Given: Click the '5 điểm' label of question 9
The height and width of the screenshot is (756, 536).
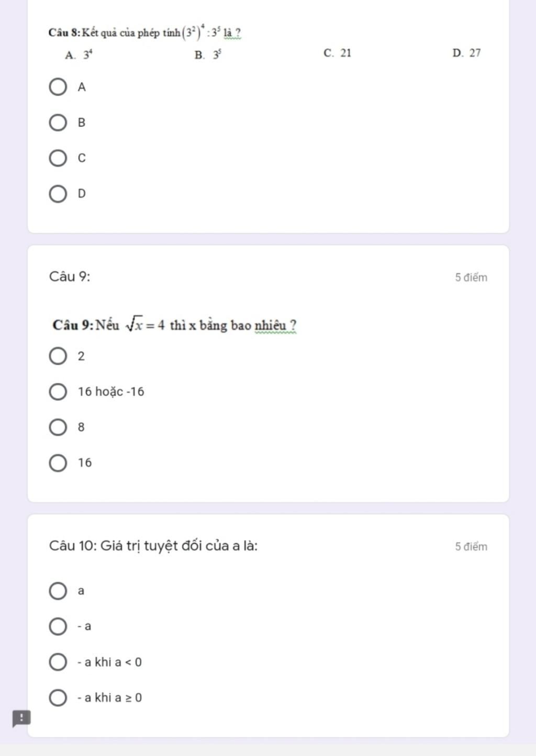Looking at the screenshot, I should 471,278.
